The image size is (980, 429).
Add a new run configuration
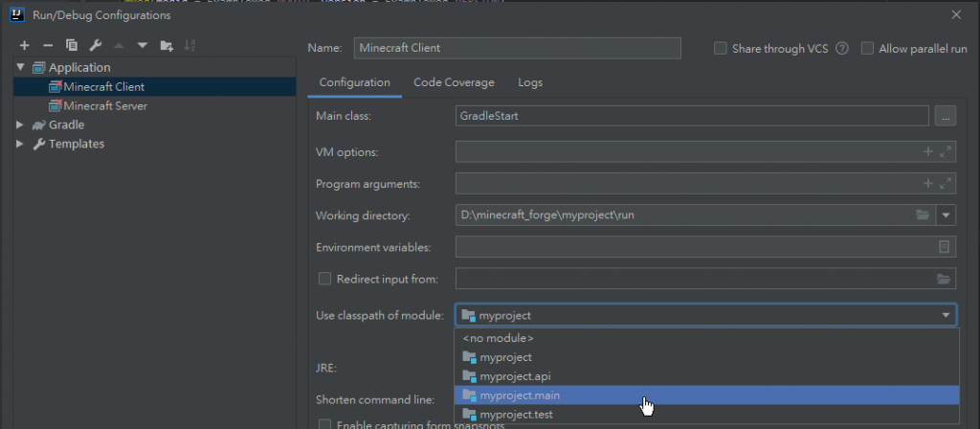click(24, 45)
